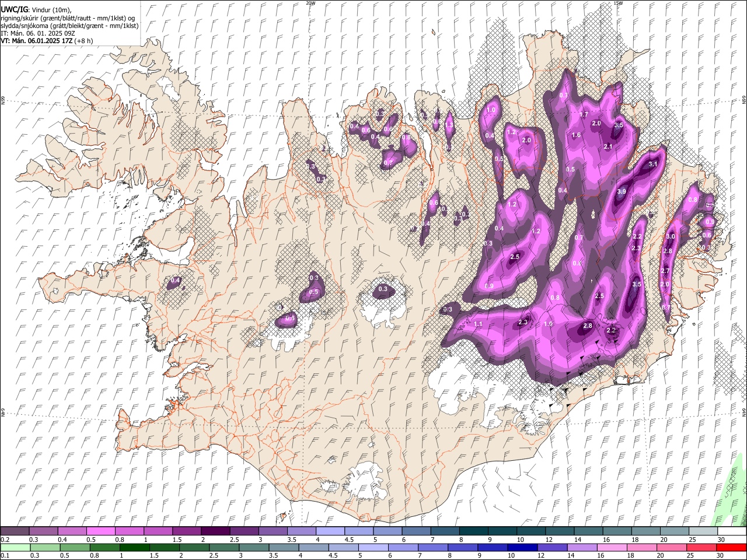This screenshot has height=560, width=747.
Task: Click the 'UWC/IG: Vindur (10m)' title line
Action: click(x=36, y=10)
